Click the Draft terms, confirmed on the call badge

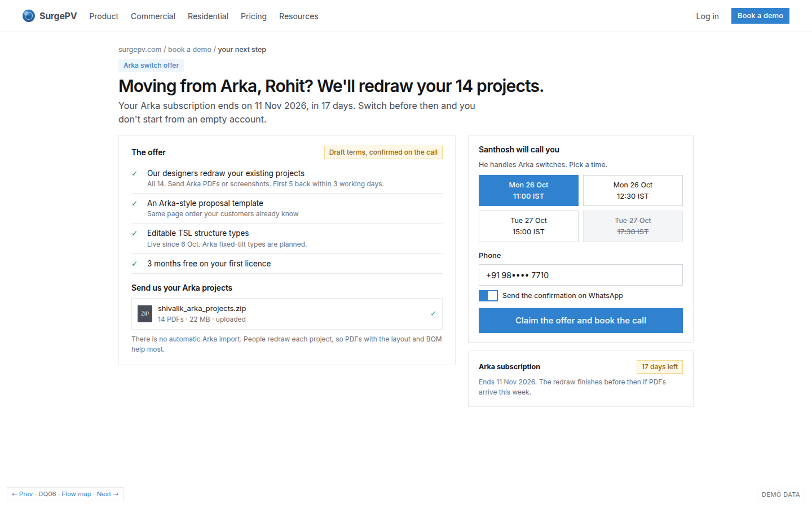pyautogui.click(x=383, y=152)
